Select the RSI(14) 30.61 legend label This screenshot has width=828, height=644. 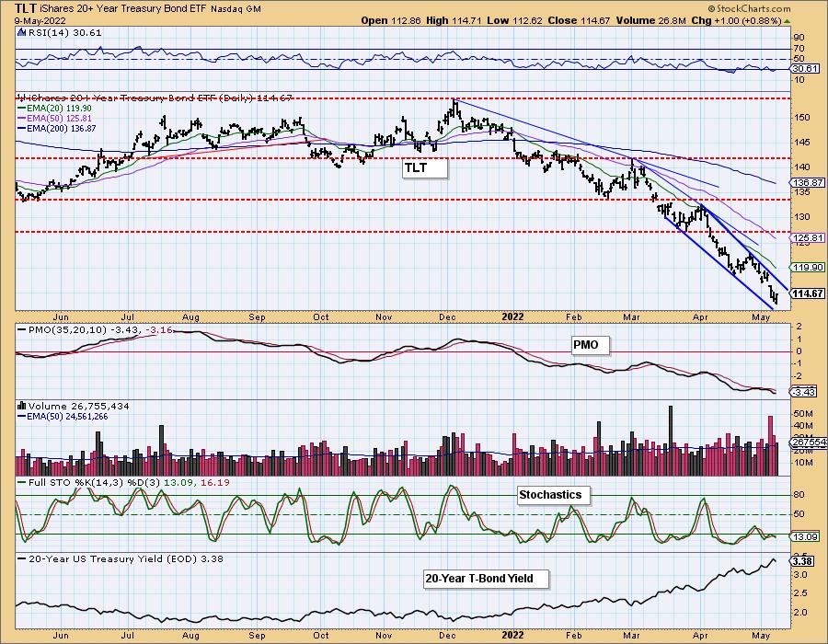tap(64, 32)
